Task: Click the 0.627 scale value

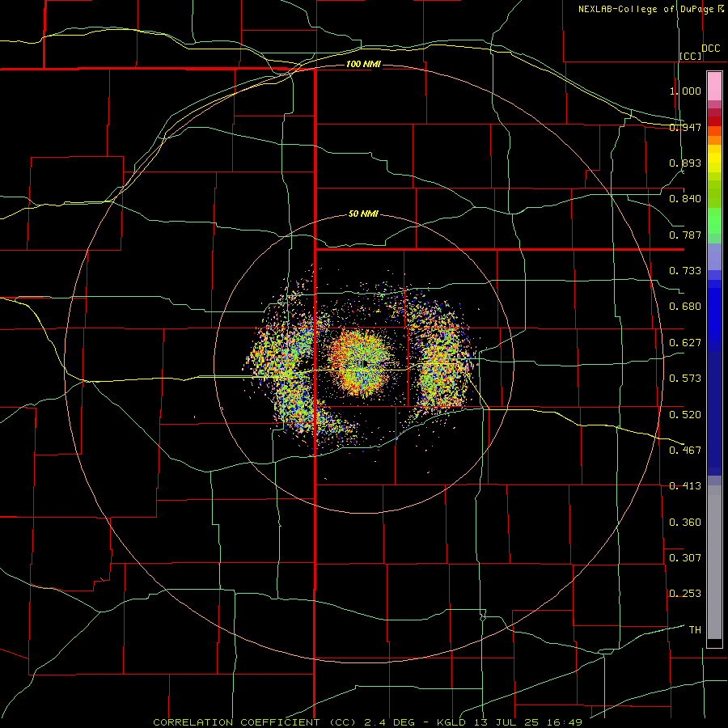Action: click(x=685, y=343)
